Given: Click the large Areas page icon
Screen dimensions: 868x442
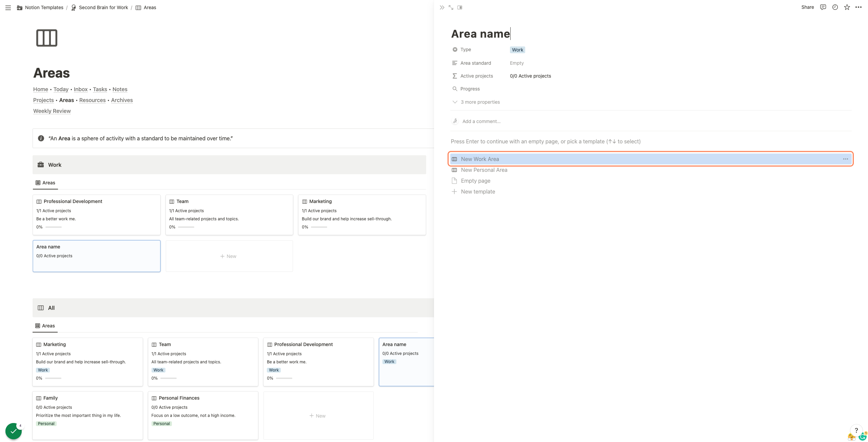Looking at the screenshot, I should point(47,38).
